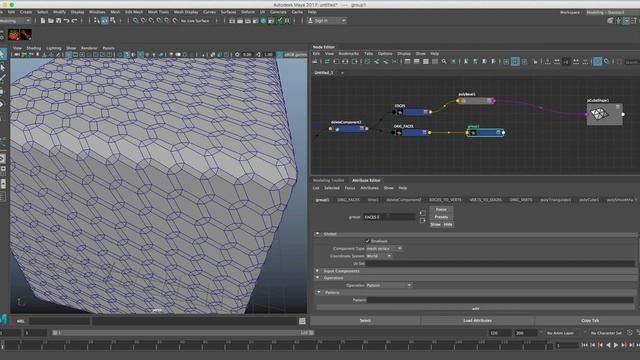Expand the Input Components section
Screen dimensions: 640x360
[318, 271]
